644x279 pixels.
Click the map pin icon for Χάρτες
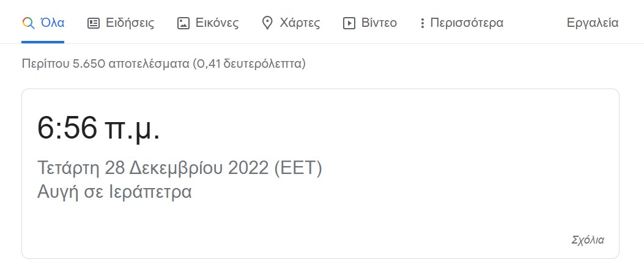(267, 23)
